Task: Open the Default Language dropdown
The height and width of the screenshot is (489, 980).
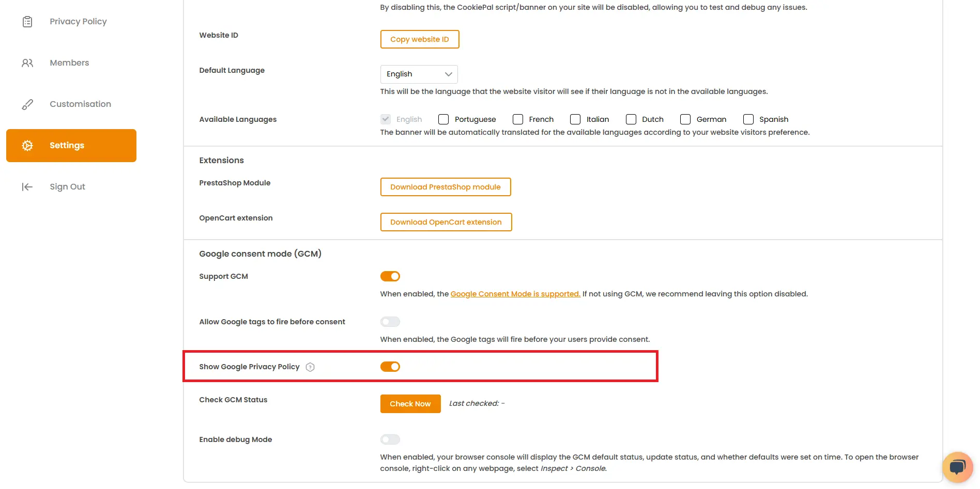Action: click(x=418, y=74)
